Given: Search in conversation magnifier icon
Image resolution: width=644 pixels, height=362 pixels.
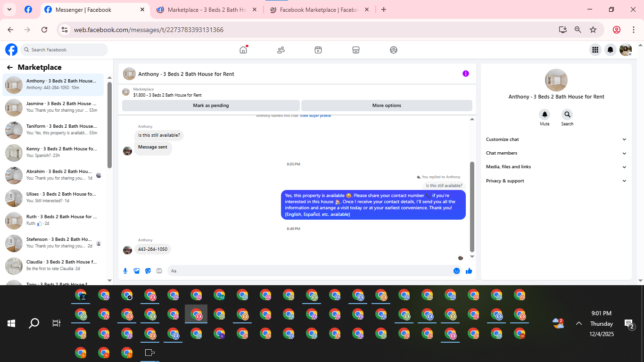Looking at the screenshot, I should point(567,115).
